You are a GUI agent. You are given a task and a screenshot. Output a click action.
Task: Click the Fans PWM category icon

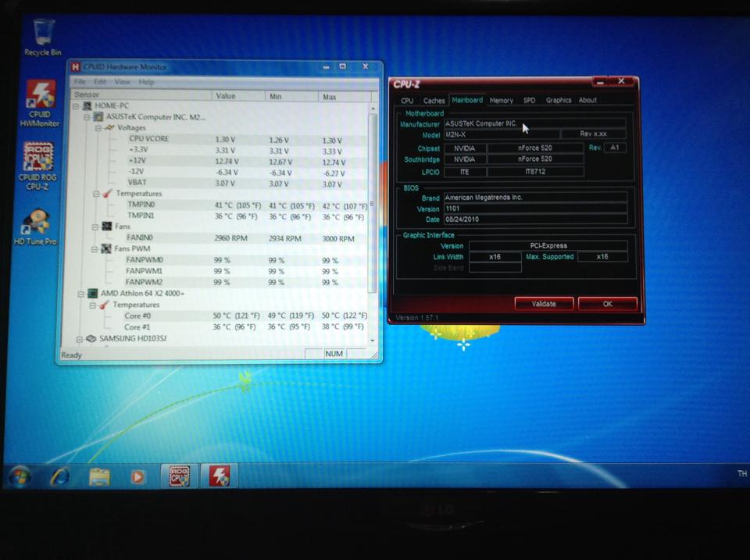pyautogui.click(x=105, y=248)
